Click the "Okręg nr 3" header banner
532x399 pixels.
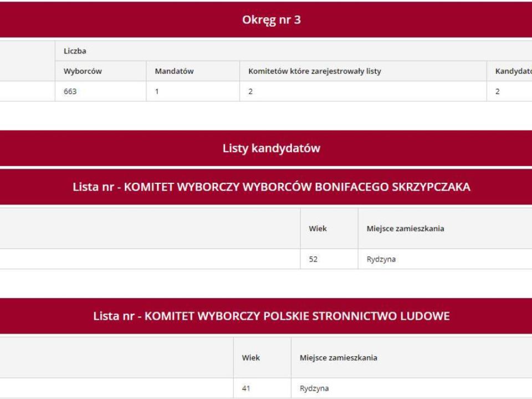(x=271, y=21)
